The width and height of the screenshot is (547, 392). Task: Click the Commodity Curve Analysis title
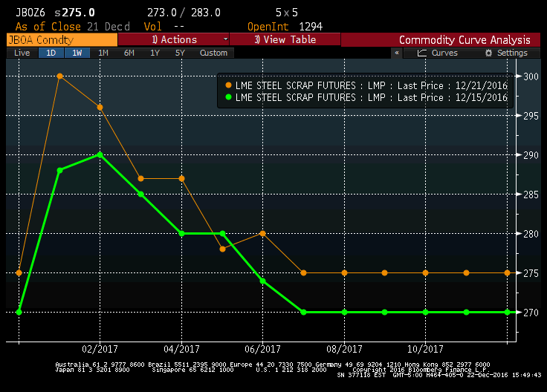pos(465,39)
